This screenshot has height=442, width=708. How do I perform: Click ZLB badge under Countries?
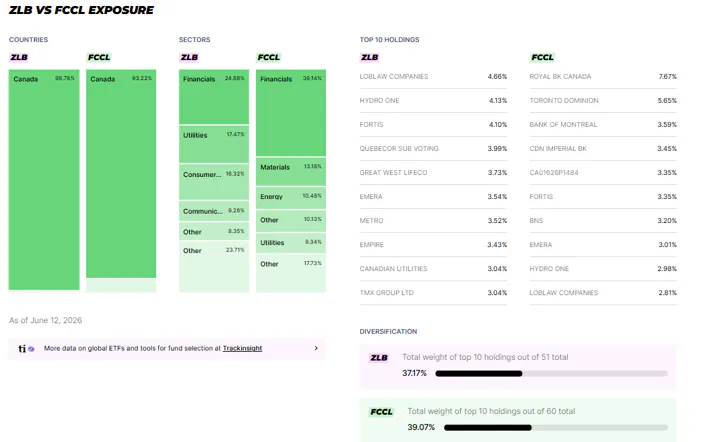[x=19, y=57]
